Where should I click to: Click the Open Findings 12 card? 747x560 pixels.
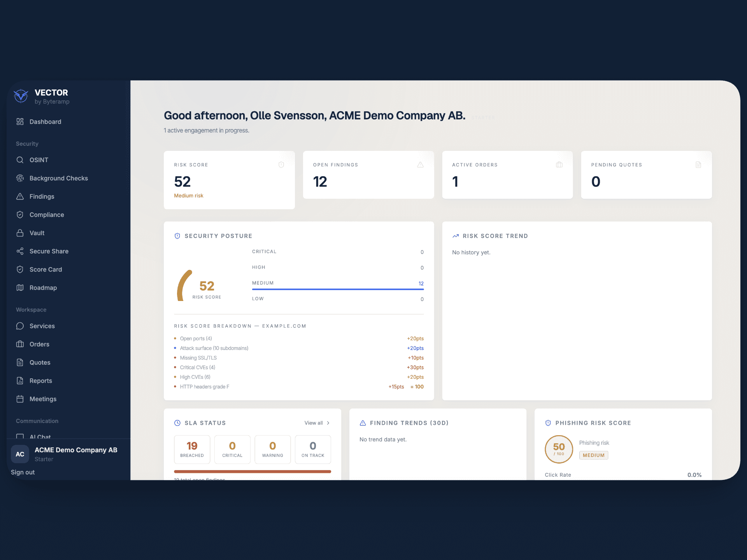point(368,175)
